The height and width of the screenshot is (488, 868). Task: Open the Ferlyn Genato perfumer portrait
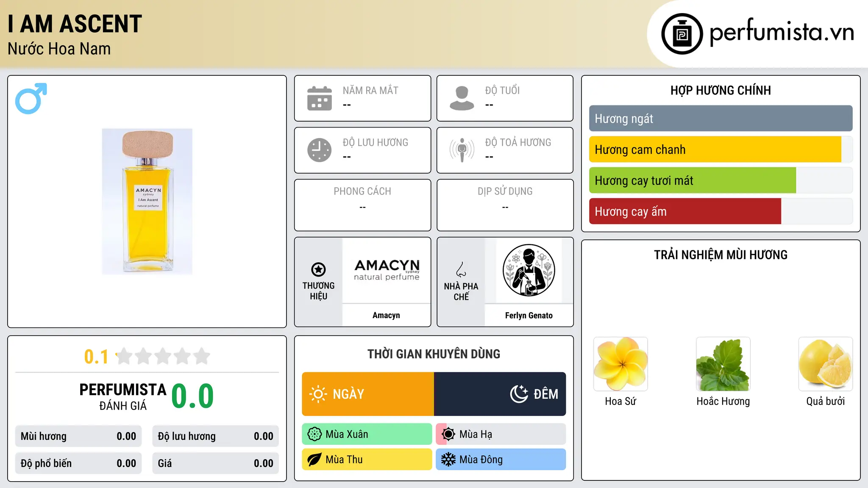[x=529, y=270]
